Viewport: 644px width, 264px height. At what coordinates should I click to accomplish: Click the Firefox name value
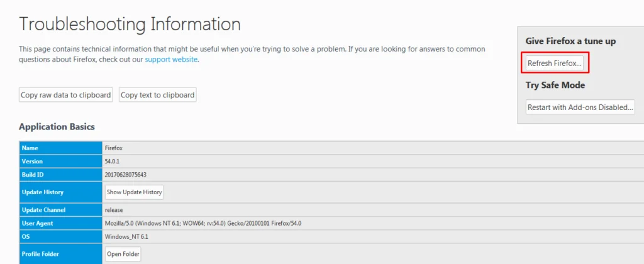pos(114,148)
